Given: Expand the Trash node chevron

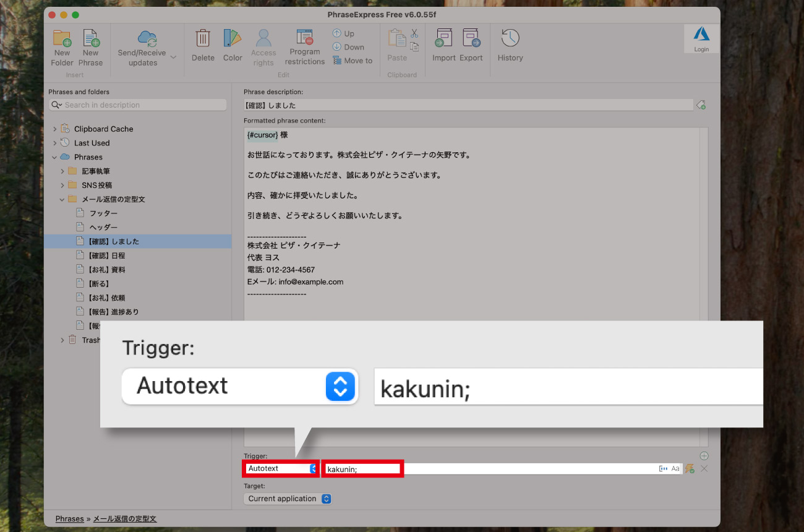Looking at the screenshot, I should [x=62, y=340].
